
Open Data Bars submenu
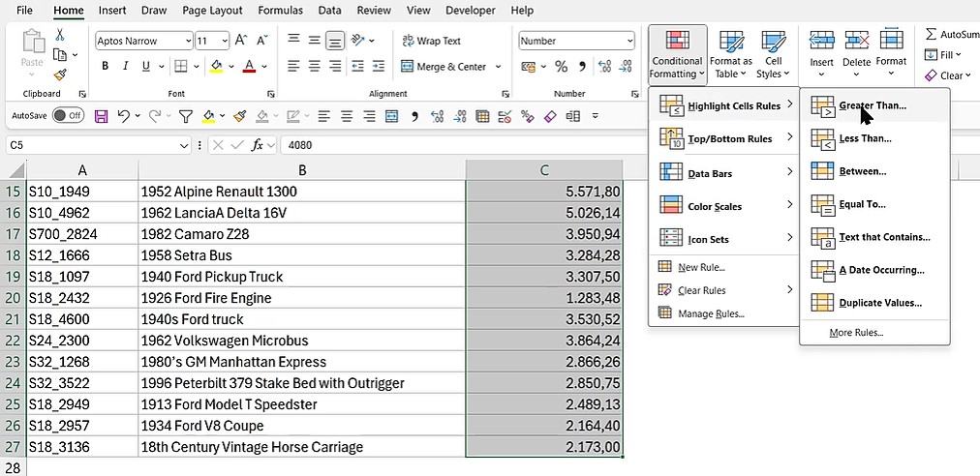pyautogui.click(x=724, y=173)
